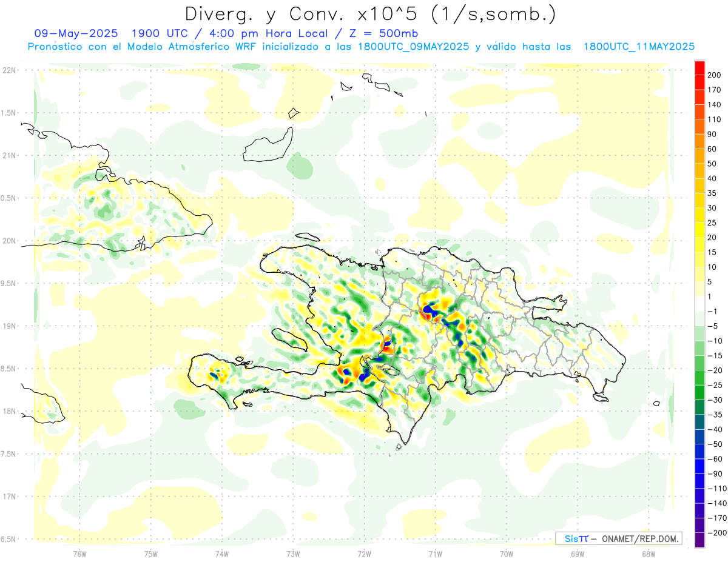Screen dimensions: 728x562
Task: Click the legend value '-110'
Action: 716,489
